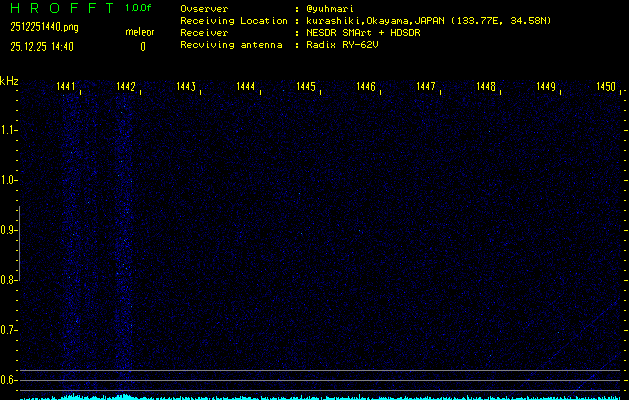Click antenna value Radix RY-62V
This screenshot has width=629, height=400.
point(342,45)
